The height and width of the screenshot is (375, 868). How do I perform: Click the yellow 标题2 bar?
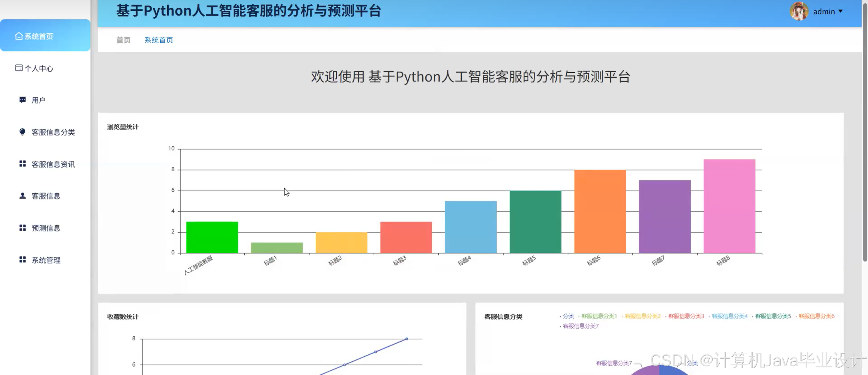[341, 242]
